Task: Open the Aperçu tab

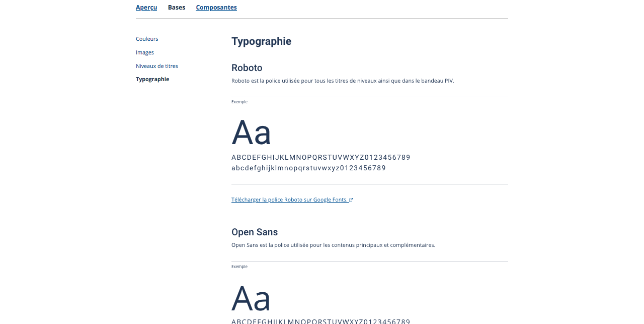Action: [146, 8]
